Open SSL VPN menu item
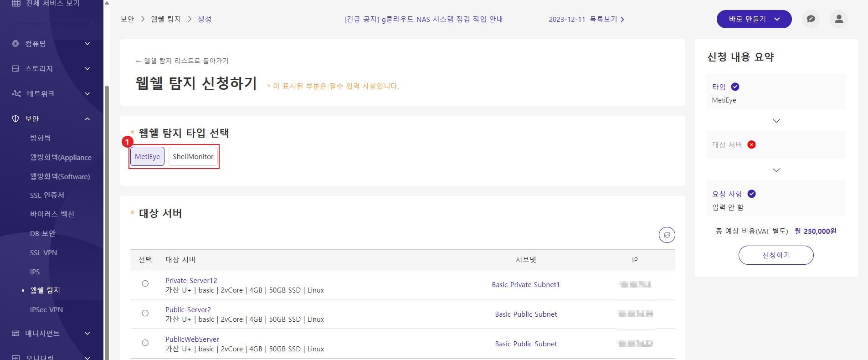 point(43,252)
